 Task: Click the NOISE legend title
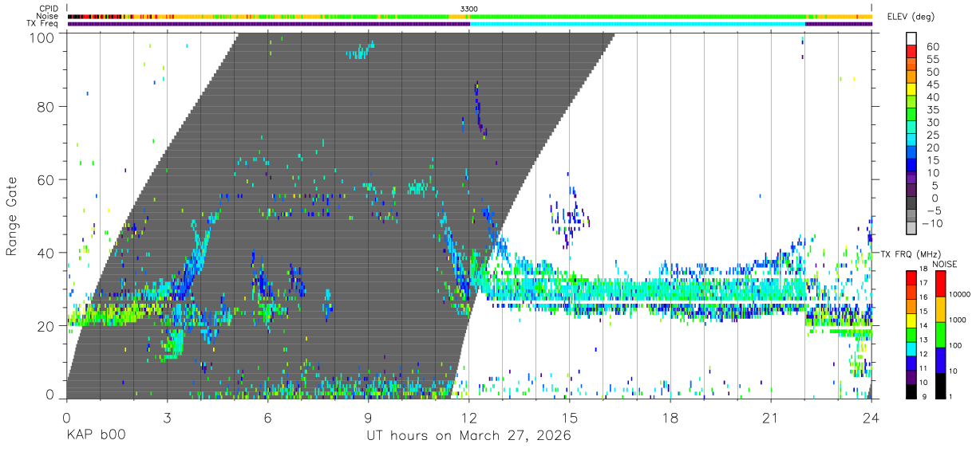[946, 264]
